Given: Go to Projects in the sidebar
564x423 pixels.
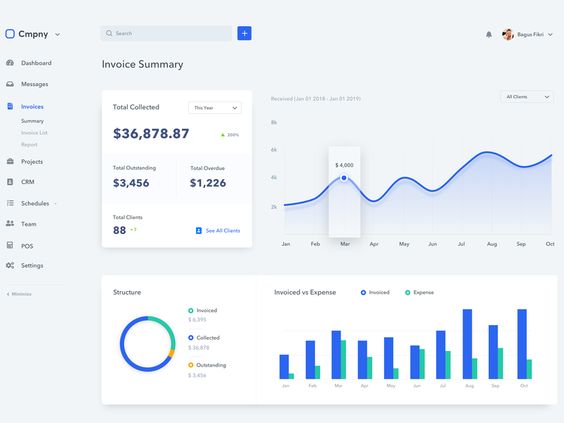Looking at the screenshot, I should click(x=32, y=162).
